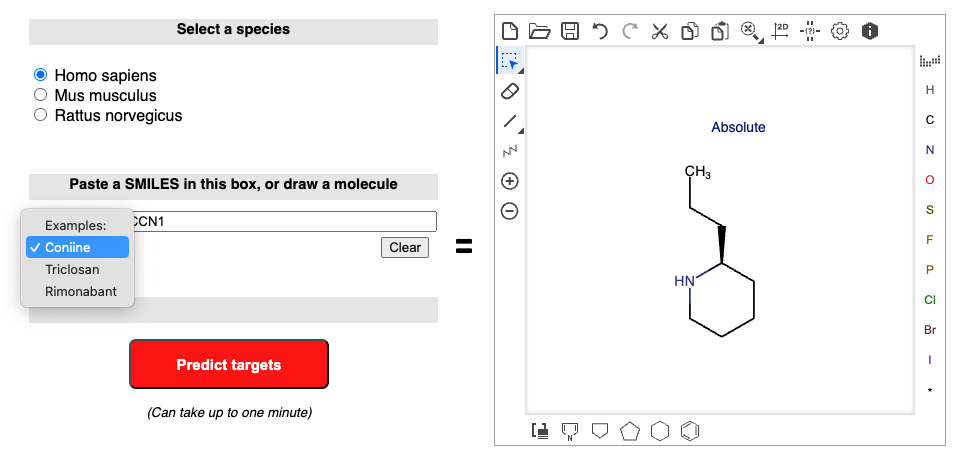Open the single bond tool dropdown
Screen dimensions: 970x471
519,130
